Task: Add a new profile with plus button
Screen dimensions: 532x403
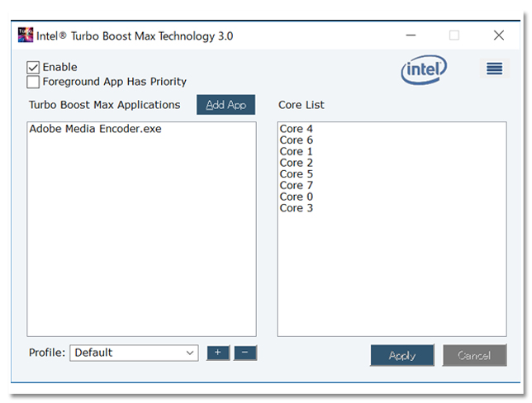Action: click(218, 353)
